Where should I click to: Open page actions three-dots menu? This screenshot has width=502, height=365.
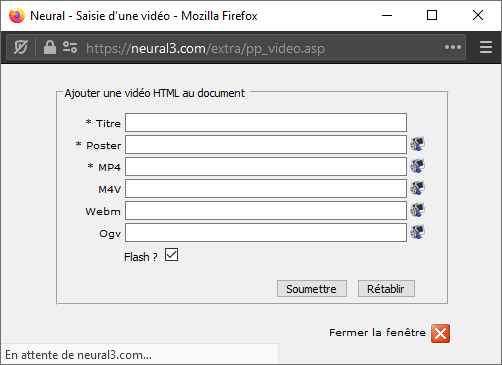453,47
